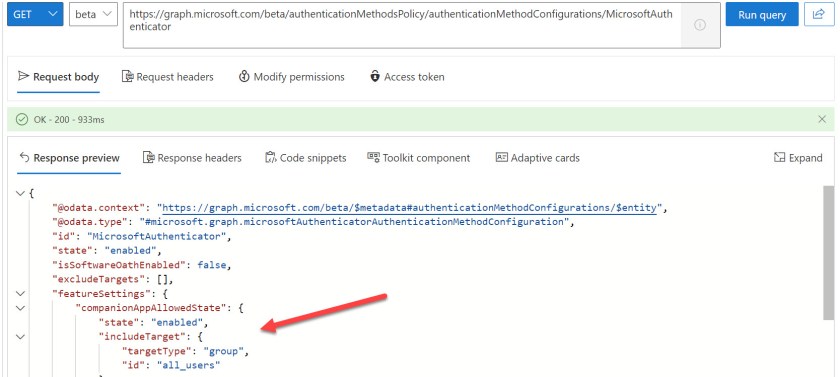840x377 pixels.
Task: Dismiss the OK 200 status banner
Action: click(x=822, y=119)
